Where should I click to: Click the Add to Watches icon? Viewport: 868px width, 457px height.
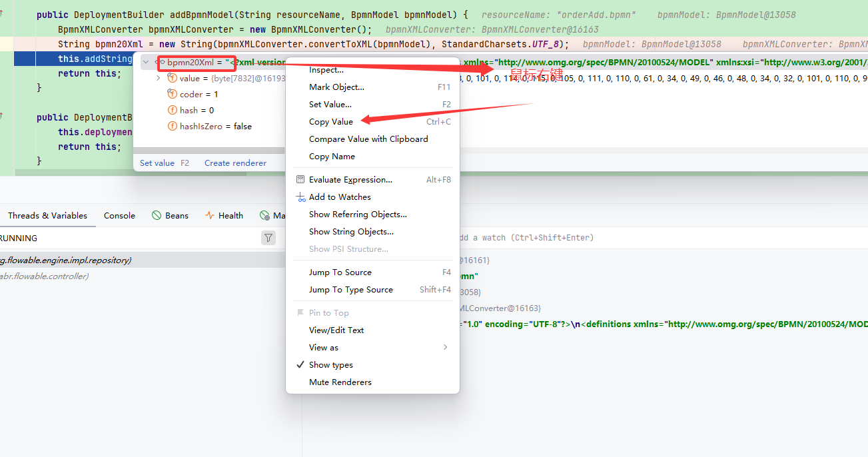click(300, 197)
